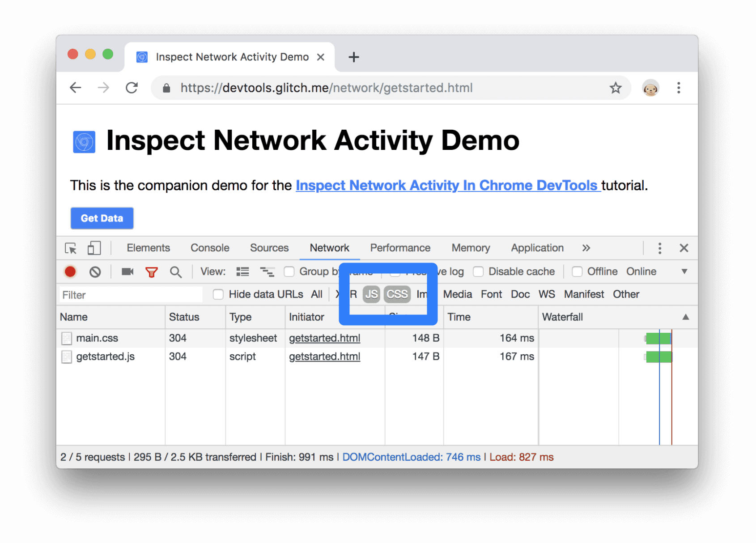Expand the throttling dropdown arrow
Image resolution: width=756 pixels, height=543 pixels.
(x=684, y=271)
